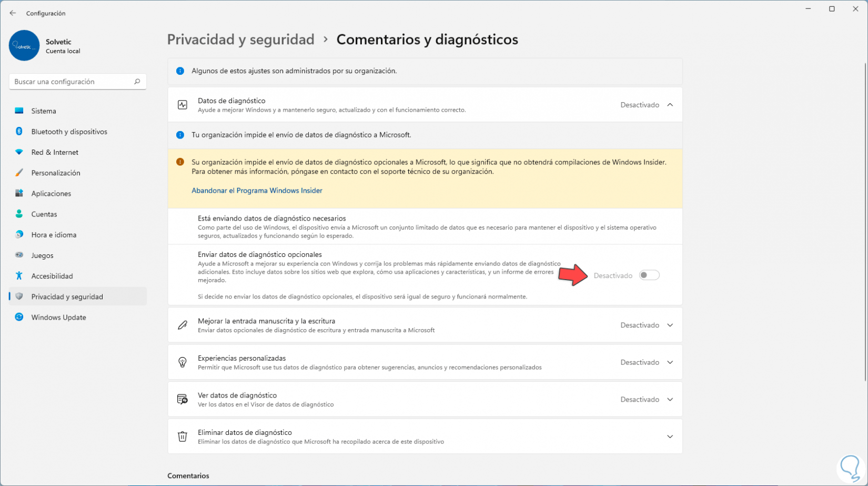Viewport: 868px width, 486px height.
Task: Click the orange warning icon in yellow banner
Action: [x=180, y=162]
